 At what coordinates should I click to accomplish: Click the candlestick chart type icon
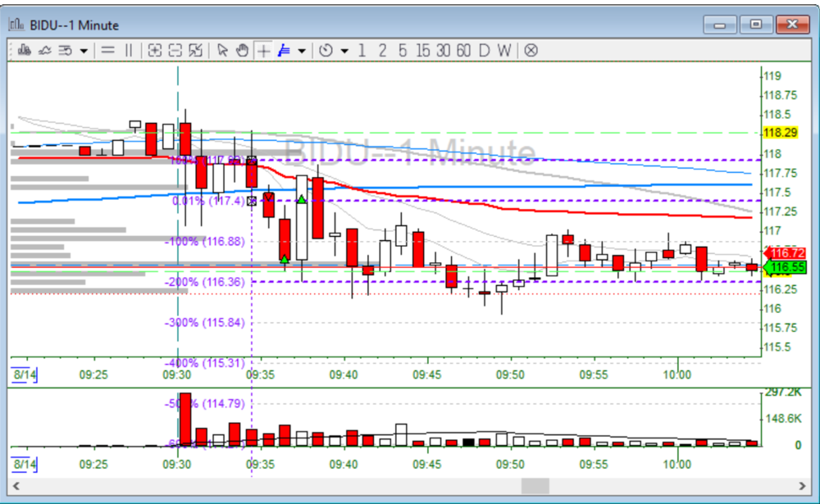[24, 51]
